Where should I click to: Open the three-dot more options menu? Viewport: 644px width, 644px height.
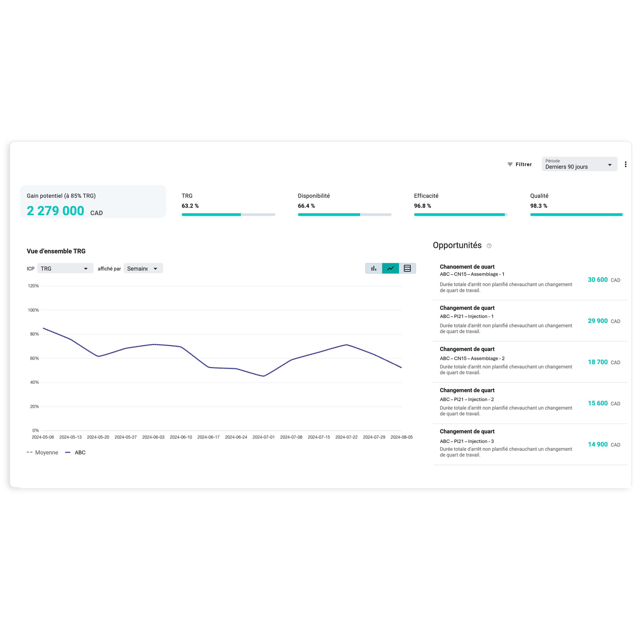tap(625, 164)
